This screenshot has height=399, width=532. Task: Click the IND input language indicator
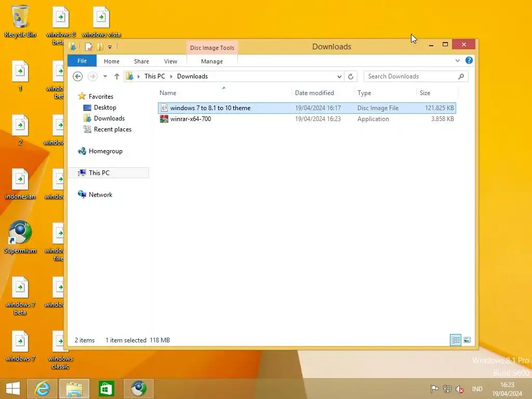pos(477,389)
